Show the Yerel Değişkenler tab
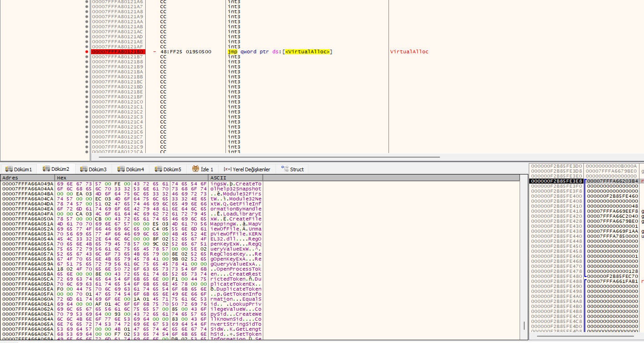 pyautogui.click(x=247, y=169)
